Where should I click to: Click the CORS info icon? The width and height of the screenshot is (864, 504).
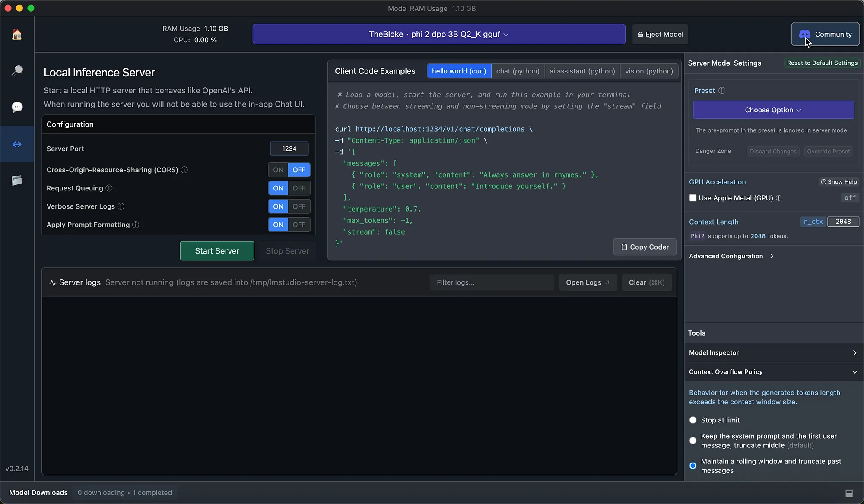pos(184,170)
